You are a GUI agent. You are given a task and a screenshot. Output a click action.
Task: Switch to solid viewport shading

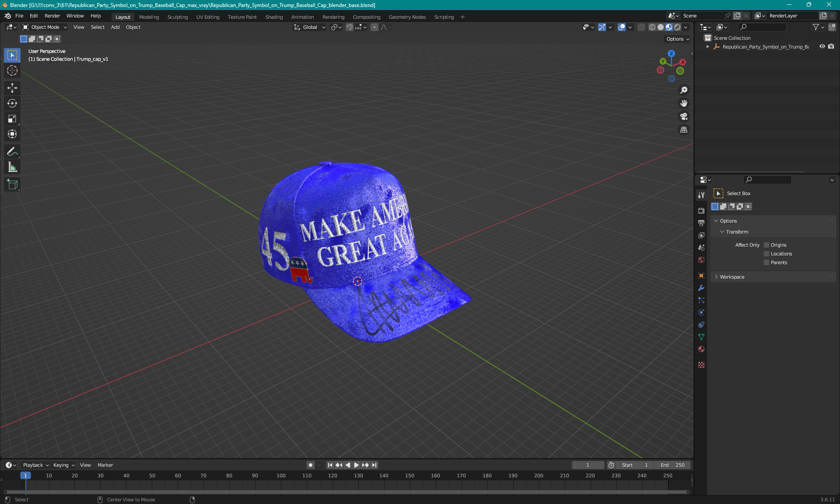pyautogui.click(x=661, y=27)
